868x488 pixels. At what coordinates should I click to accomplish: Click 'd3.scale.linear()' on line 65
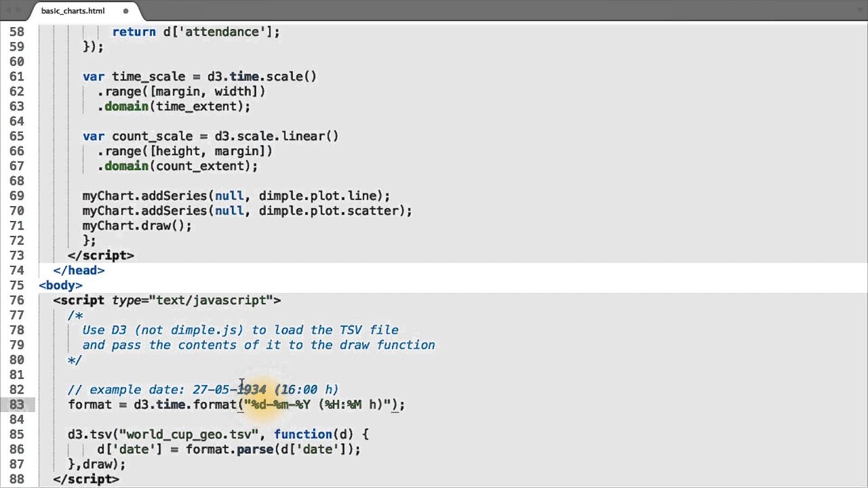pos(277,136)
